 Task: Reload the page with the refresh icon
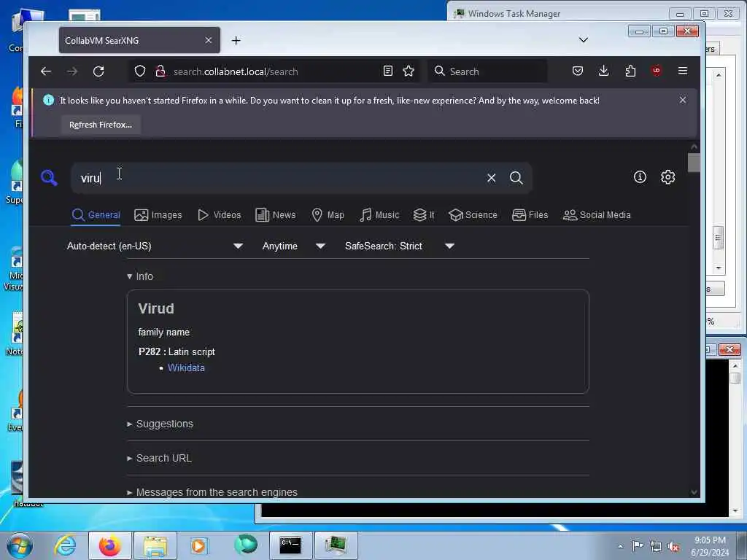coord(98,71)
